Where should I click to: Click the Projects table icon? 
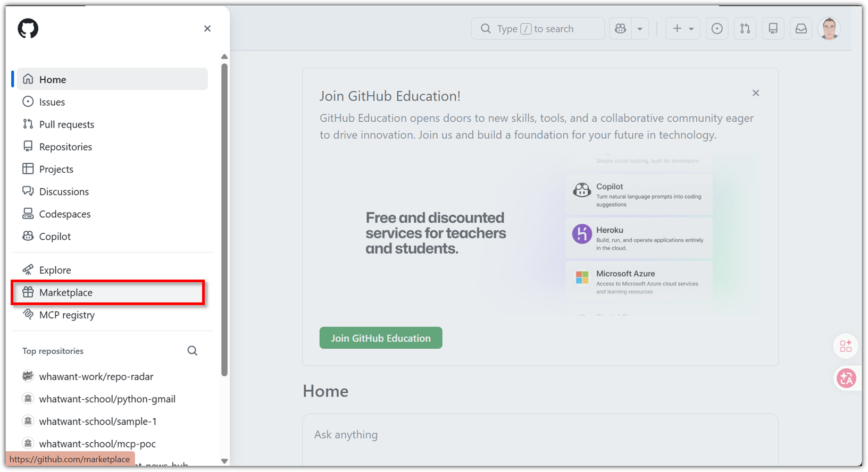[28, 168]
